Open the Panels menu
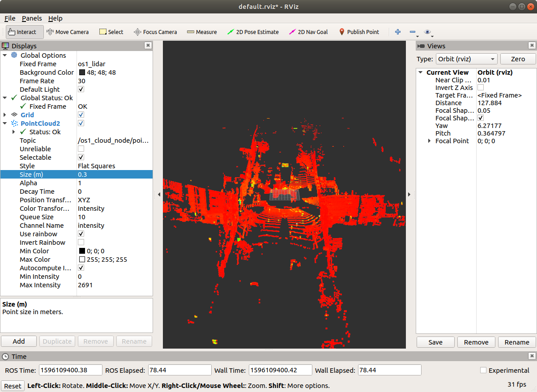This screenshot has width=537, height=392. pos(32,18)
